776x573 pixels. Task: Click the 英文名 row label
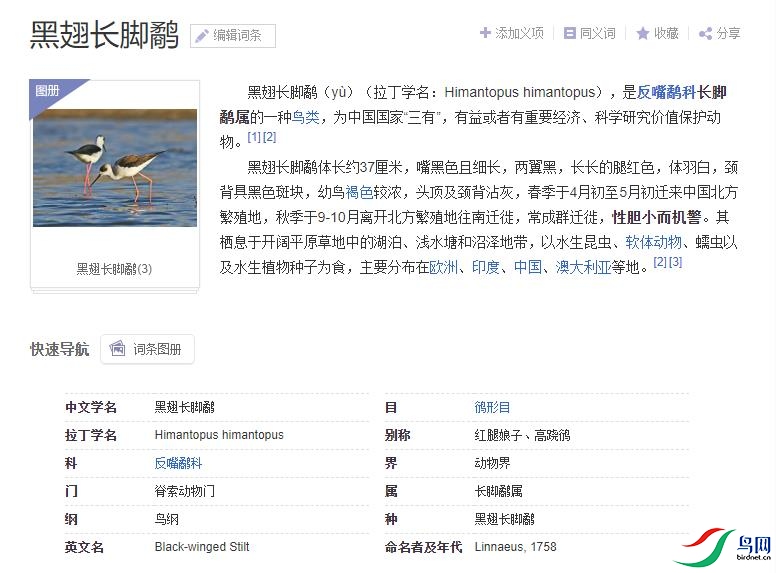(x=84, y=547)
